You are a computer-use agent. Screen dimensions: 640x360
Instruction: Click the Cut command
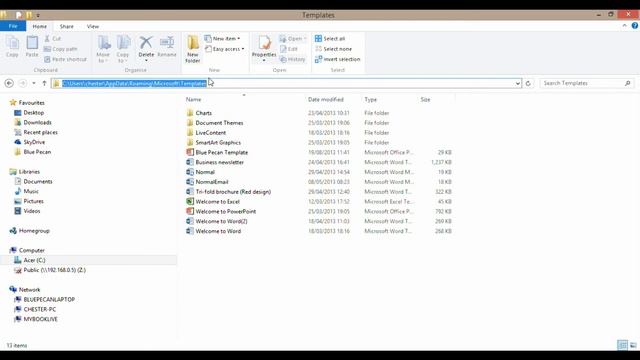(53, 38)
